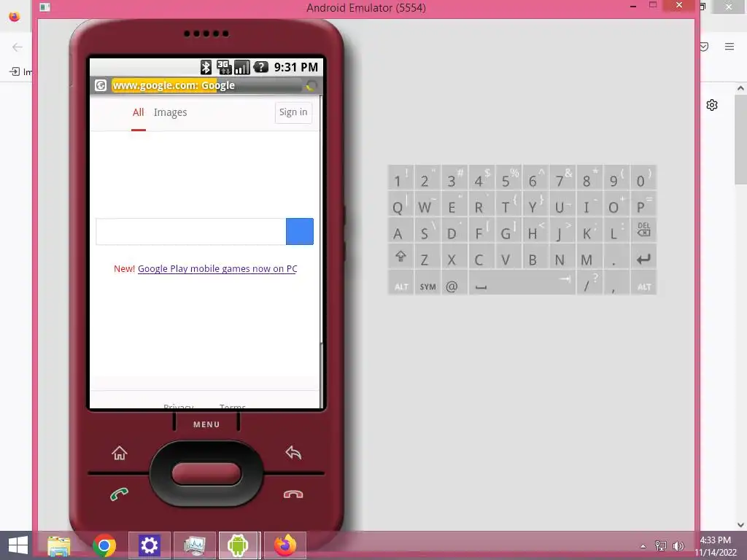Image resolution: width=747 pixels, height=560 pixels.
Task: Click the emulator keyboard Enter key
Action: pos(643,257)
